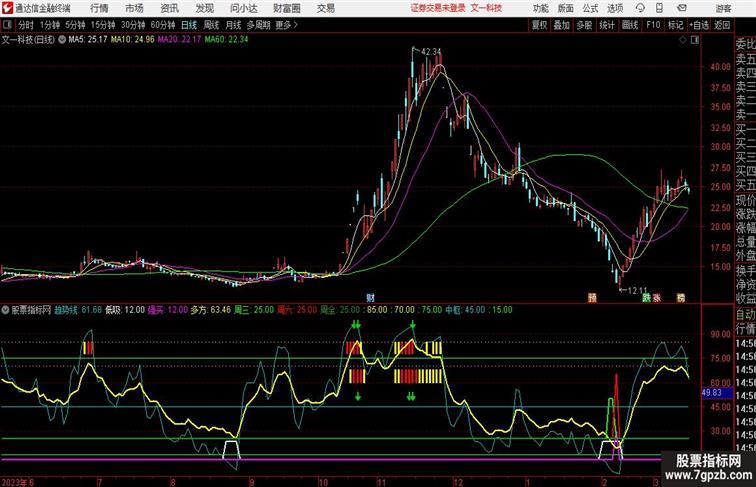Click the MA5: 25.17 value label
This screenshot has width=756, height=487.
[88, 40]
